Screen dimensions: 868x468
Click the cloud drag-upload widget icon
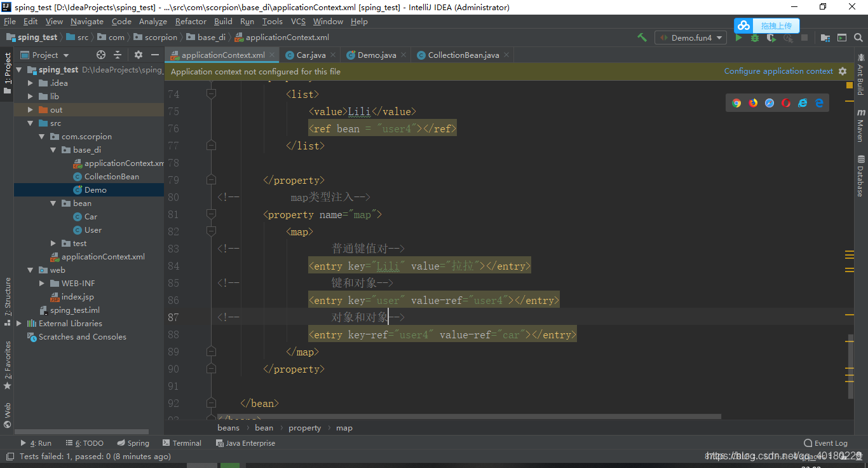coord(743,25)
